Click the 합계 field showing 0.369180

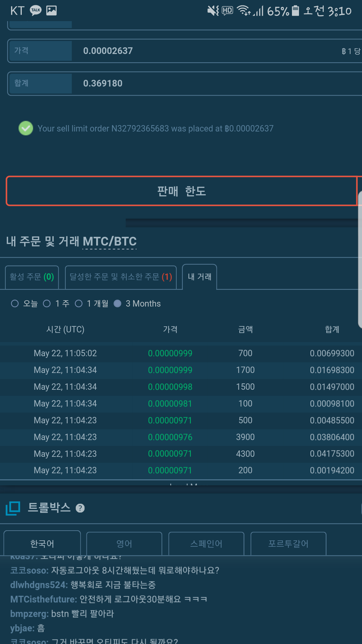coord(185,83)
